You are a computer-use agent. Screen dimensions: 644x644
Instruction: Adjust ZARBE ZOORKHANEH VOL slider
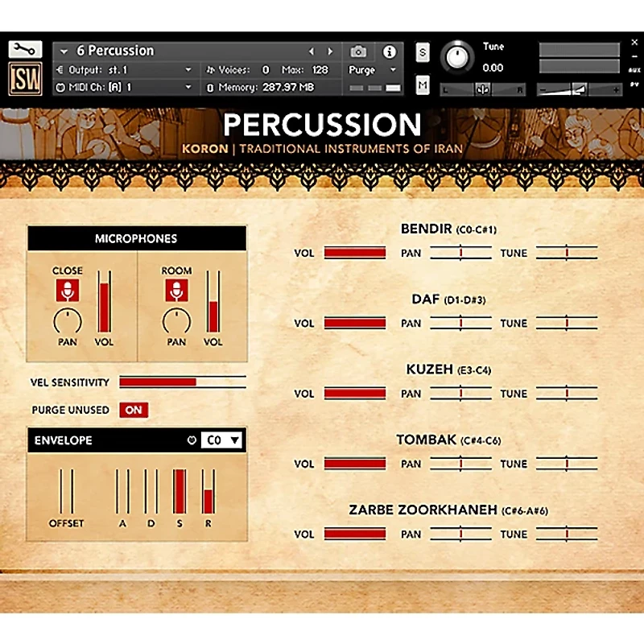point(355,534)
